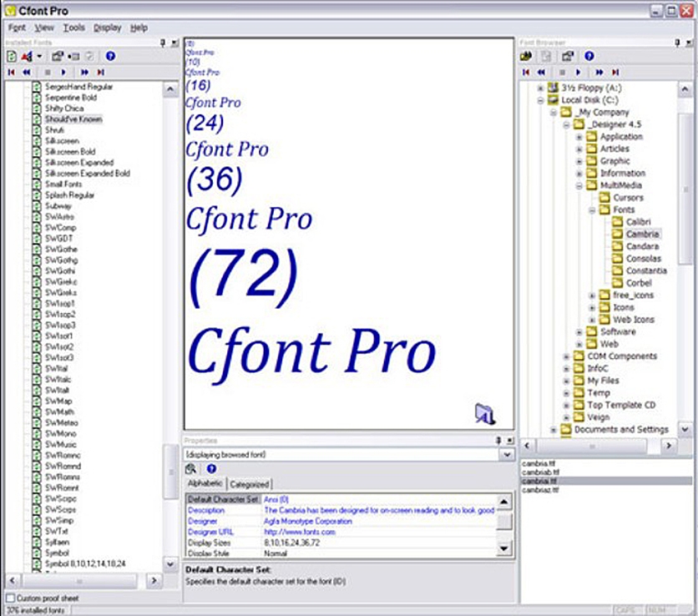Screen dimensions: 698x616
Task: Collapse the MultiMedia folder node
Action: coord(579,185)
